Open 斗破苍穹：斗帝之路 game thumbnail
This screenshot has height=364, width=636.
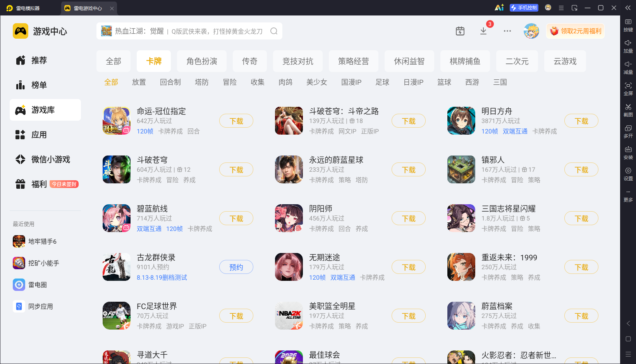(x=289, y=121)
